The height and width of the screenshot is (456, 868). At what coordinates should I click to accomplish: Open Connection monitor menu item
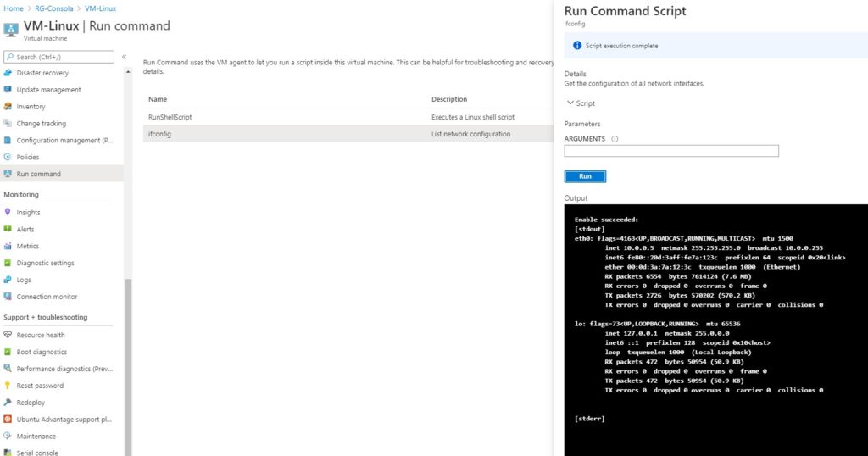[47, 297]
